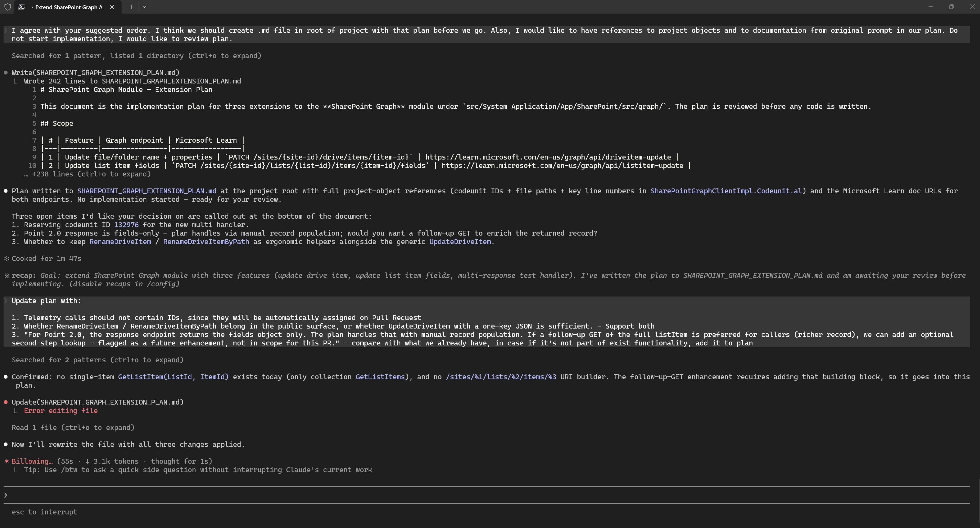Click the highlighted /sites/%1/lists/%2/items/%3 URI

click(501, 377)
